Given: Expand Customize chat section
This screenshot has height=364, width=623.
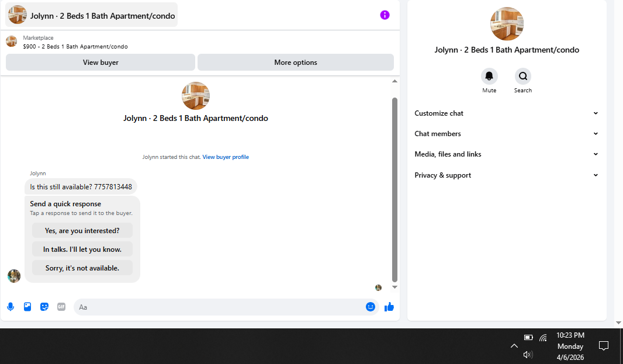Looking at the screenshot, I should pos(506,113).
